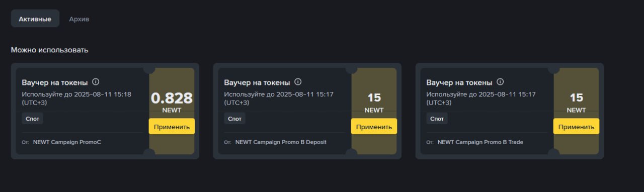Click the 15 NEWT amount on Trade voucher
This screenshot has width=644, height=192.
pos(576,103)
